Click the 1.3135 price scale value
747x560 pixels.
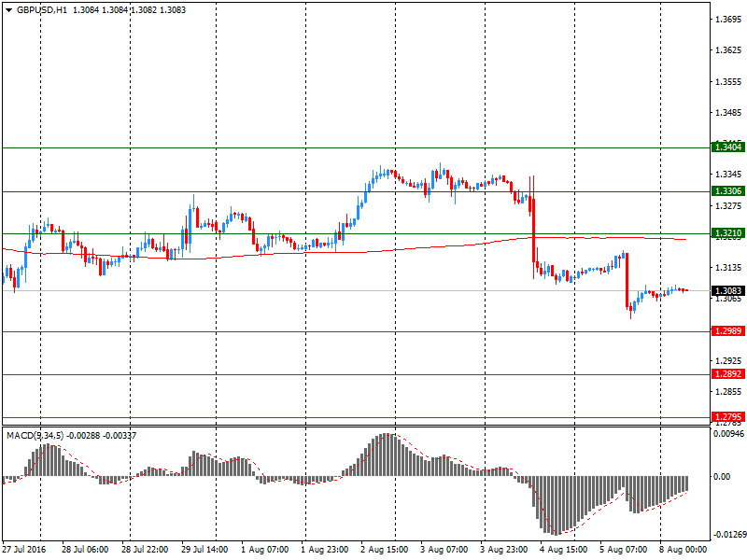tap(728, 268)
